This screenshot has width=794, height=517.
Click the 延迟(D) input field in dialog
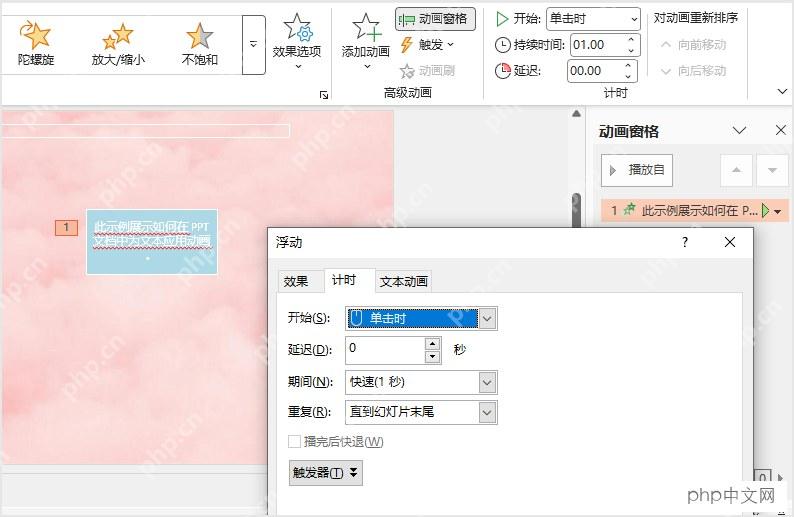386,350
